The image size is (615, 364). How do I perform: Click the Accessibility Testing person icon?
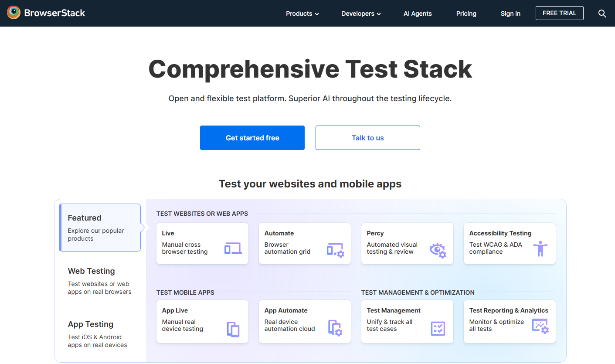click(x=540, y=248)
